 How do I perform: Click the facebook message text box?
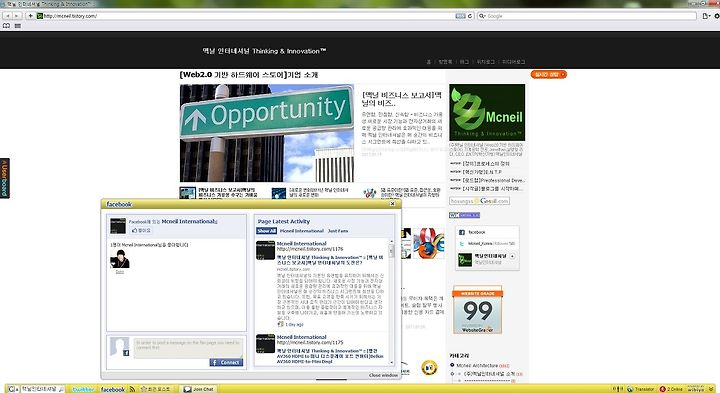[x=188, y=348]
